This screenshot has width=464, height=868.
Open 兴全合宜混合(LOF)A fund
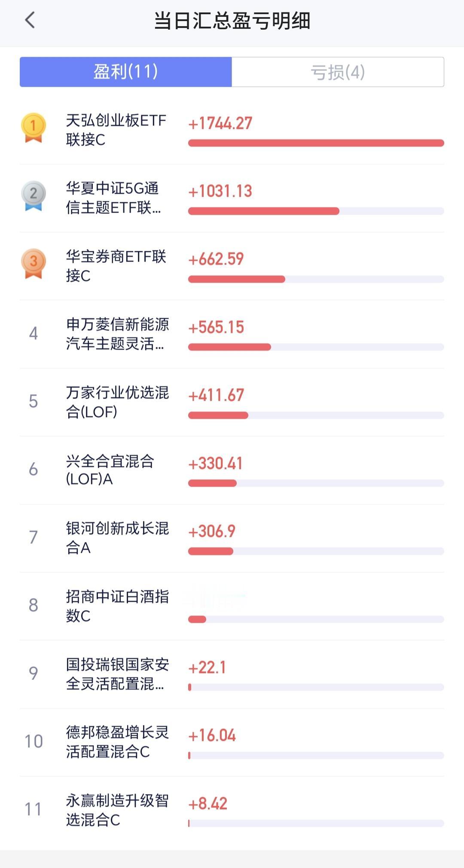click(x=232, y=470)
